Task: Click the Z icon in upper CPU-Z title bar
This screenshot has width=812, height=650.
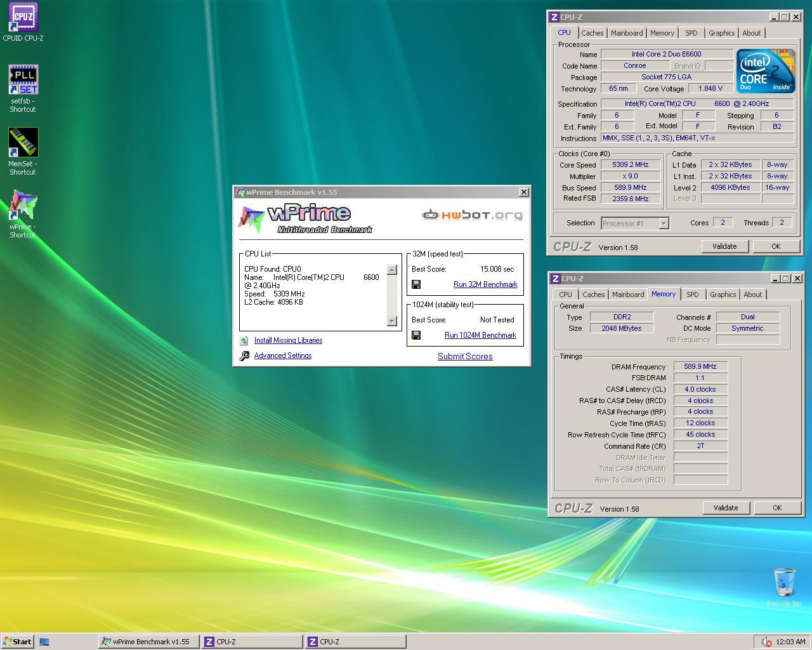Action: point(554,17)
